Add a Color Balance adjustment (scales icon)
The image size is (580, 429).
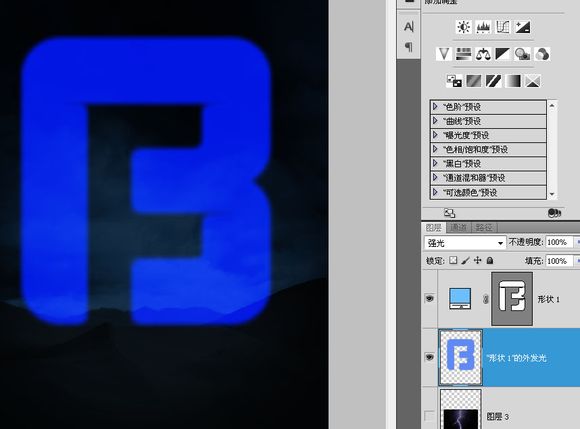click(483, 54)
